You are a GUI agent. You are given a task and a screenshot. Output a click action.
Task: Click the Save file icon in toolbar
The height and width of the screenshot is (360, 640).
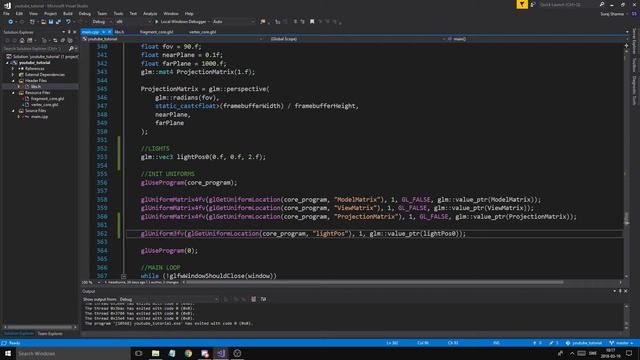51,22
